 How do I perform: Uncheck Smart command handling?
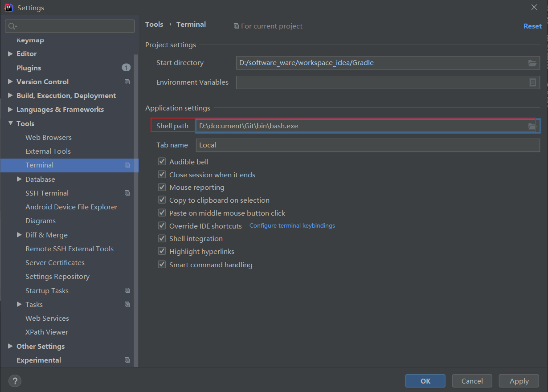[162, 265]
